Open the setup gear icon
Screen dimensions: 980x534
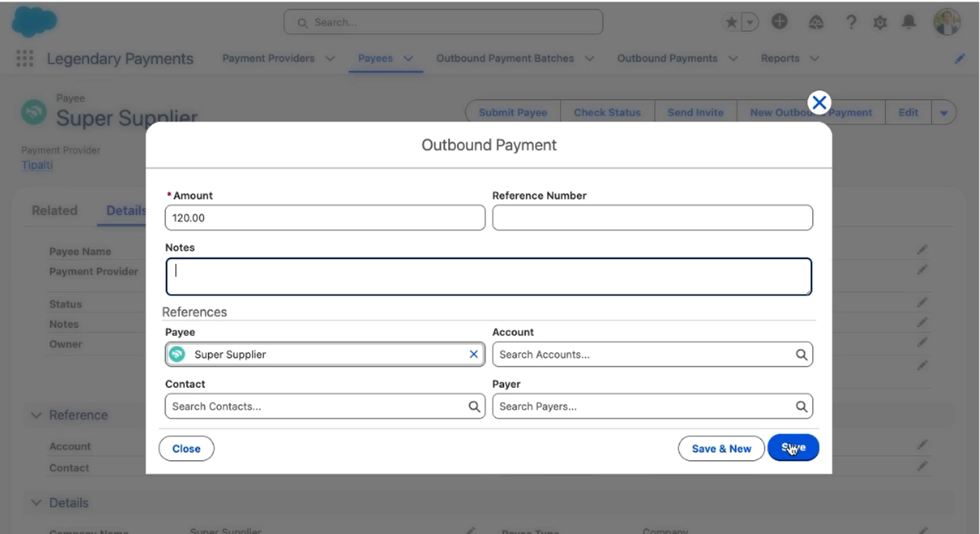(x=880, y=23)
